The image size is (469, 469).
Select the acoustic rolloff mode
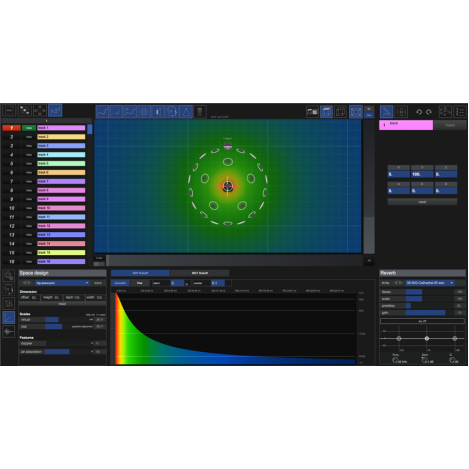pos(120,283)
